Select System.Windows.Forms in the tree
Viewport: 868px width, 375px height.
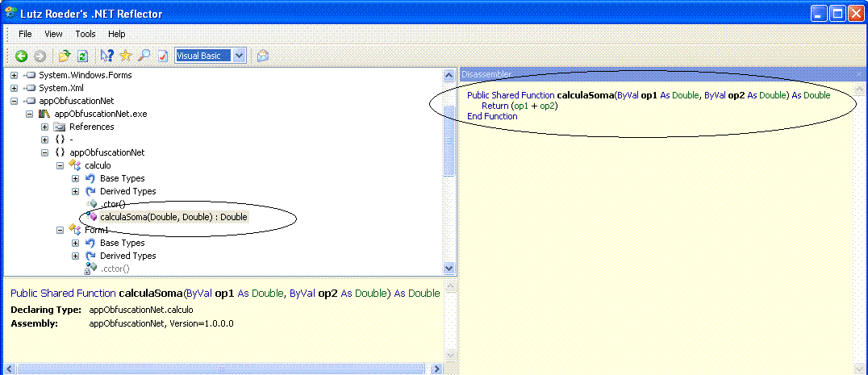click(86, 75)
